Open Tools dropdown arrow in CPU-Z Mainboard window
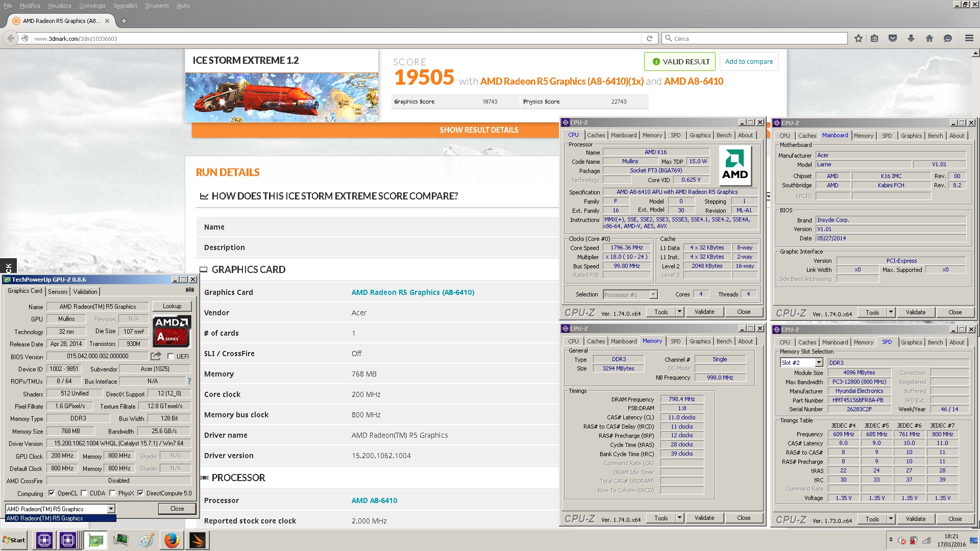Image resolution: width=980 pixels, height=551 pixels. tap(891, 312)
